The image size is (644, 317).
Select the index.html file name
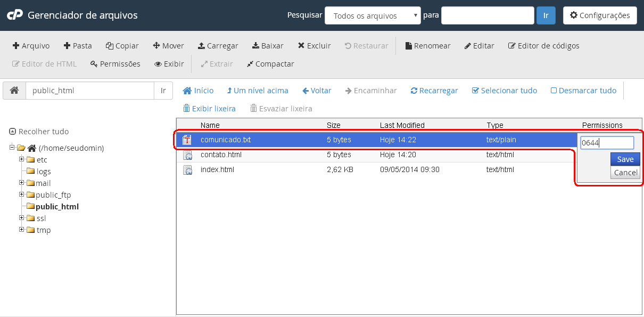(x=217, y=170)
